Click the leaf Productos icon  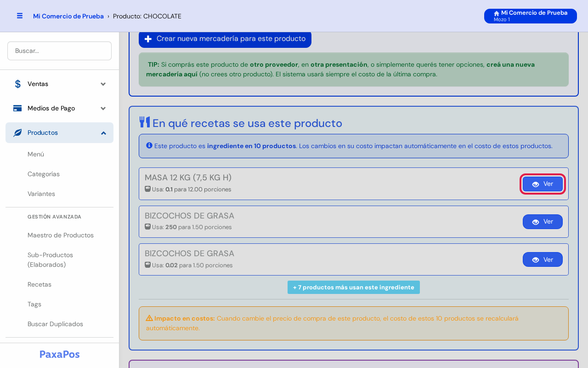pos(17,132)
